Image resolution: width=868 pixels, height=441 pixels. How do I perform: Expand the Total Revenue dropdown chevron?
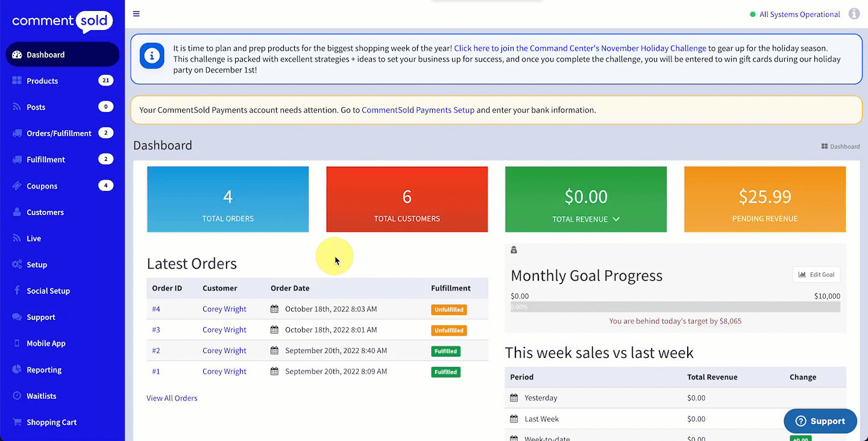[x=616, y=219]
